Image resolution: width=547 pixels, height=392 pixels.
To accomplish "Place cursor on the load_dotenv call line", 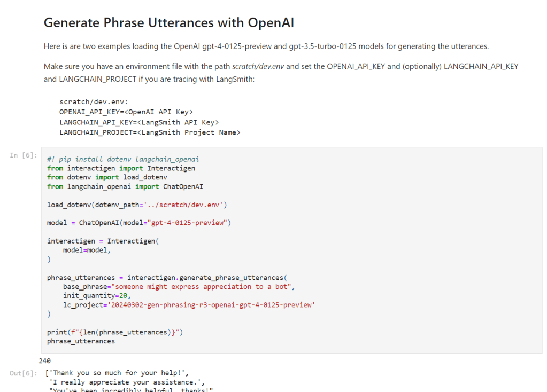I will point(138,205).
